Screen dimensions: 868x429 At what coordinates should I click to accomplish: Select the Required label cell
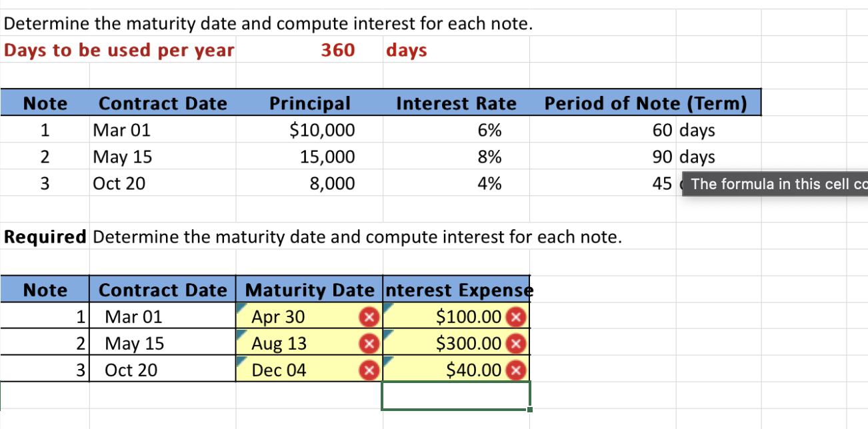pos(45,236)
